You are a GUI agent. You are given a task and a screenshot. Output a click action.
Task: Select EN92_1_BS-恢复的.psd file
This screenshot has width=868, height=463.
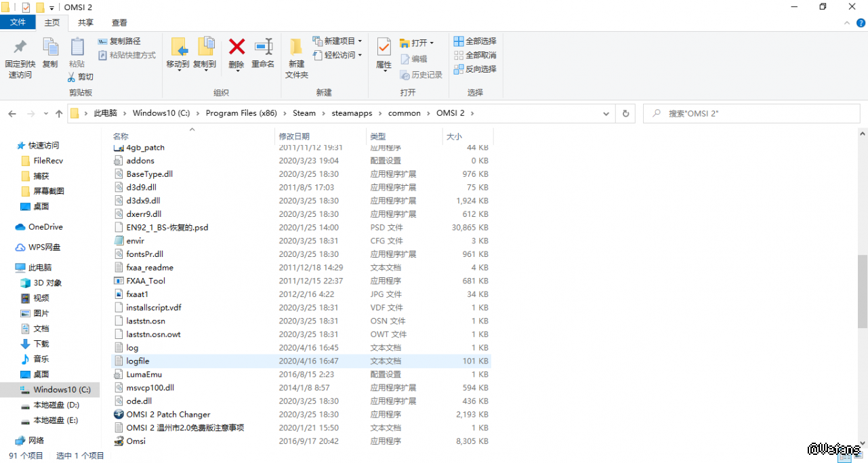coord(300,227)
